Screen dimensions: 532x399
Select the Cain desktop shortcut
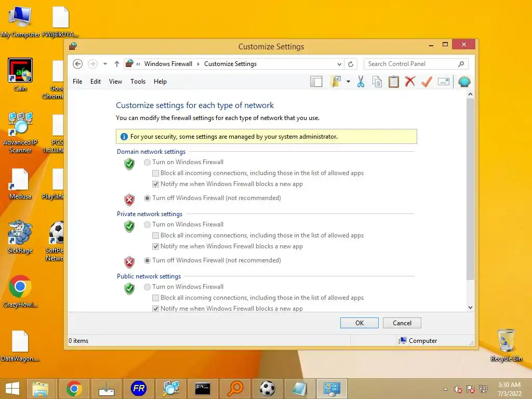20,75
